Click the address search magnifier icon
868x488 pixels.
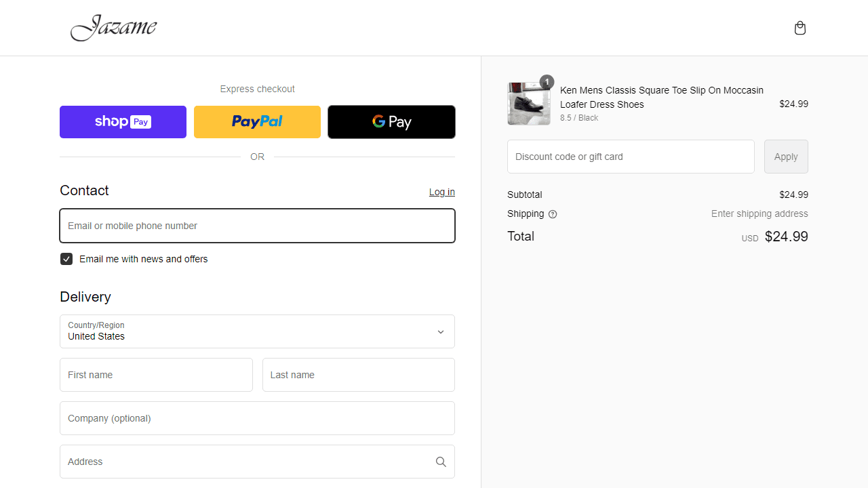click(441, 462)
